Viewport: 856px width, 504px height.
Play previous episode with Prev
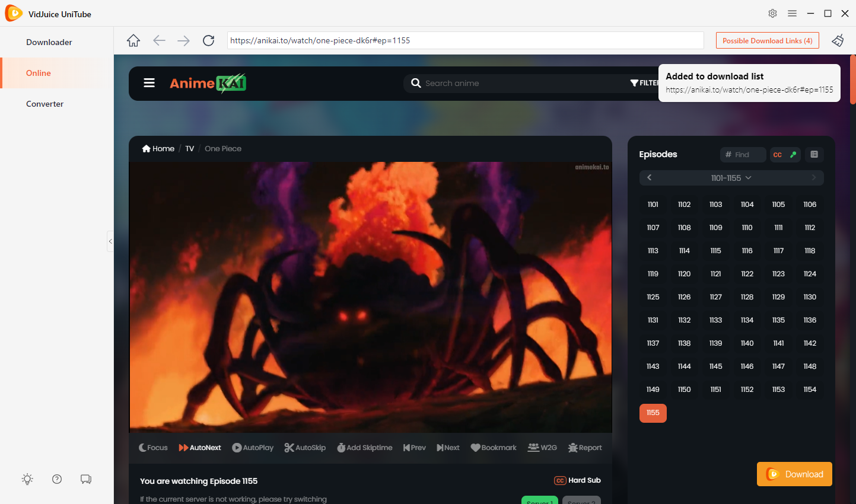[x=414, y=448]
